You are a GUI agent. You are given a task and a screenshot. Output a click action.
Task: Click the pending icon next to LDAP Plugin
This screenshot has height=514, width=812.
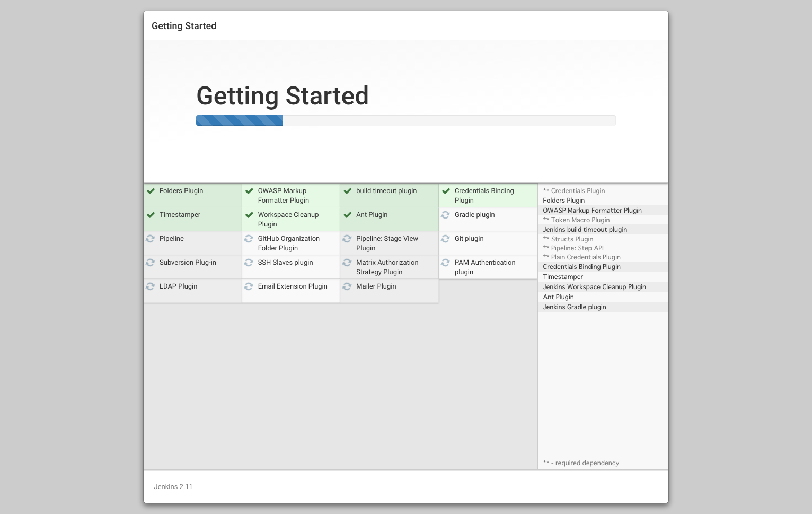point(151,286)
